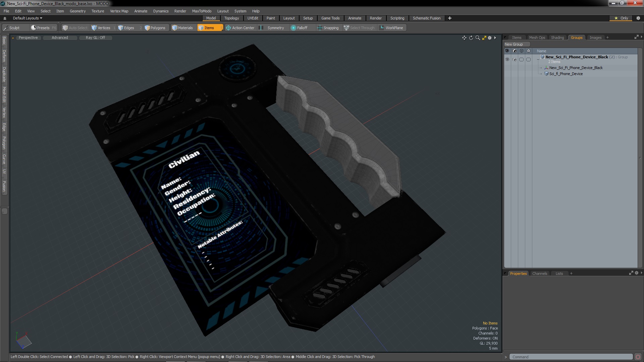Image resolution: width=644 pixels, height=362 pixels.
Task: Toggle the second checkbox in group row
Action: click(528, 59)
